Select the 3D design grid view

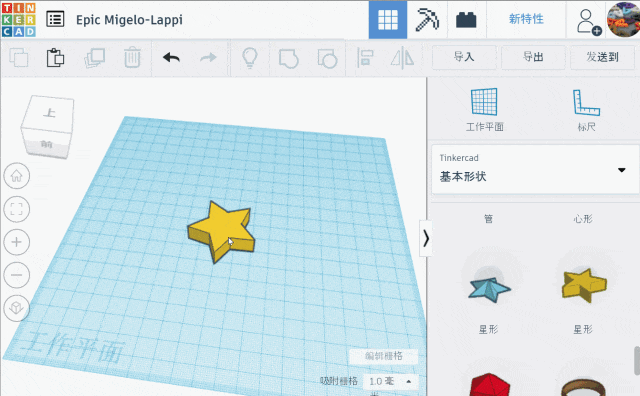[388, 20]
